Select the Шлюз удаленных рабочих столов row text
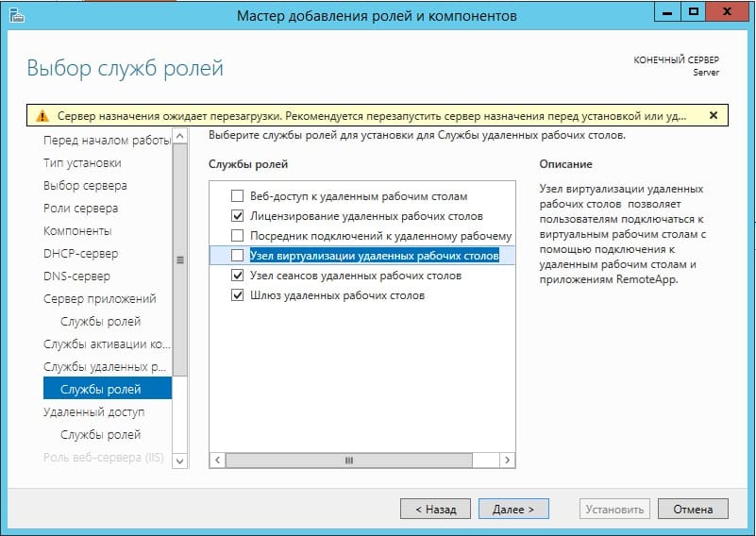Viewport: 756px width, 536px height. [x=337, y=295]
